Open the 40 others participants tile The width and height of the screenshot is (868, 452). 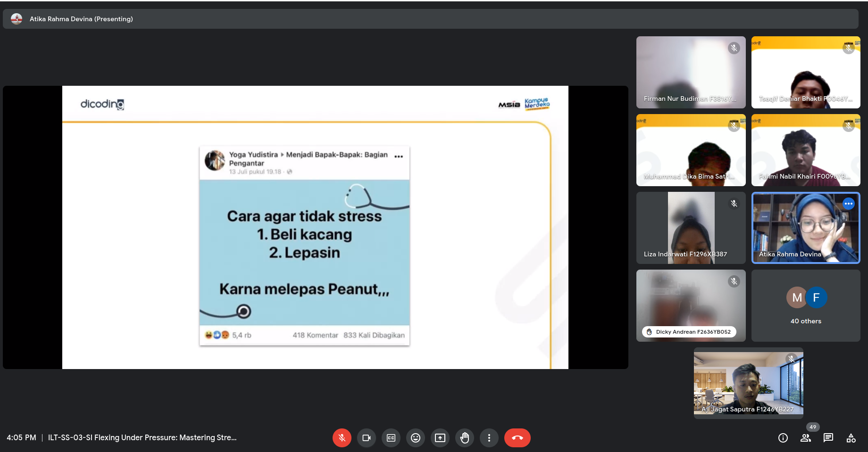pyautogui.click(x=806, y=305)
